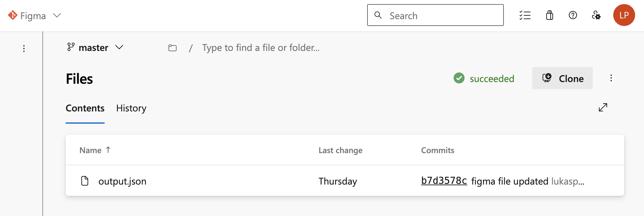The width and height of the screenshot is (644, 216).
Task: Open the master branch dropdown
Action: 119,48
